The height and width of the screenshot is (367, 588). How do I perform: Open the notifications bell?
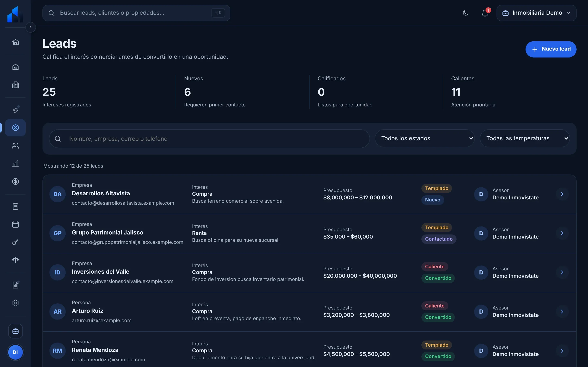pos(485,13)
